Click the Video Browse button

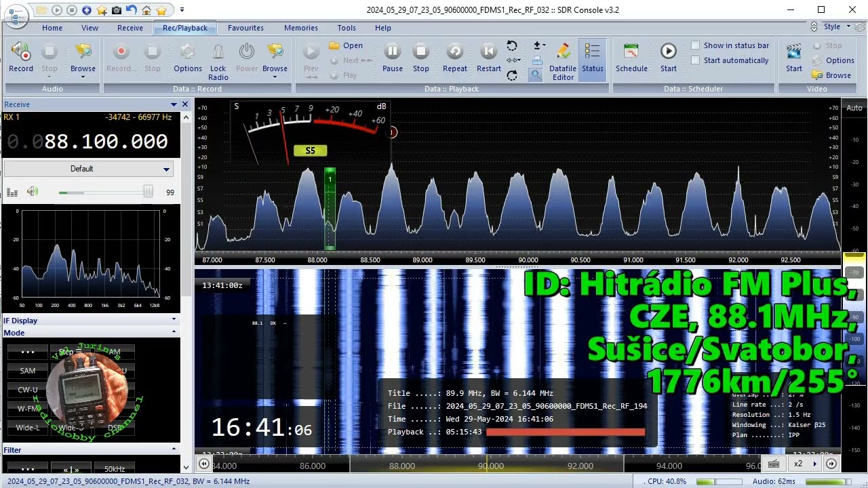tap(832, 75)
